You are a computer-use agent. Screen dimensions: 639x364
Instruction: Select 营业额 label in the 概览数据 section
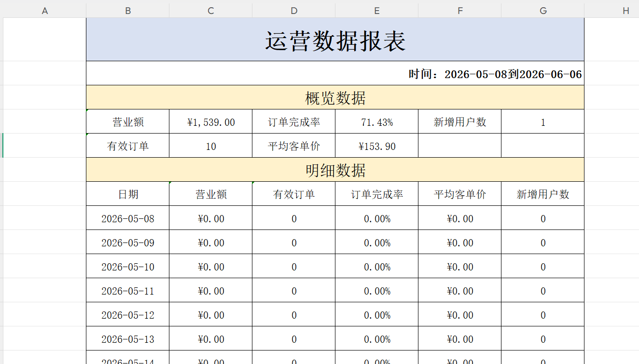[x=128, y=121]
